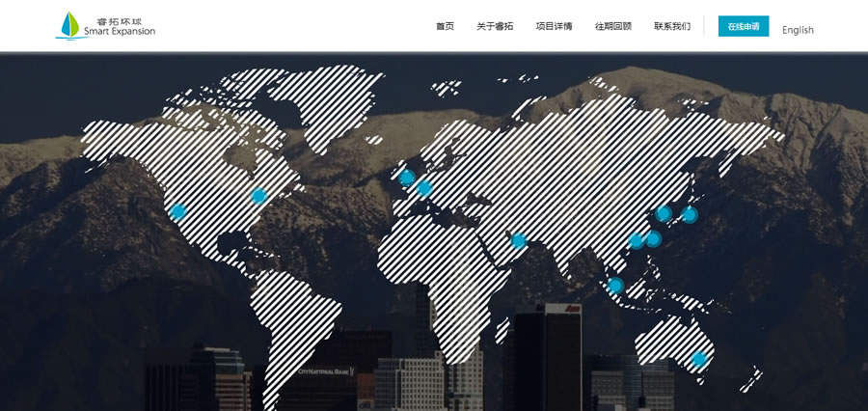Image resolution: width=868 pixels, height=411 pixels.
Task: Click the left marker of the south China pair
Action: (636, 240)
